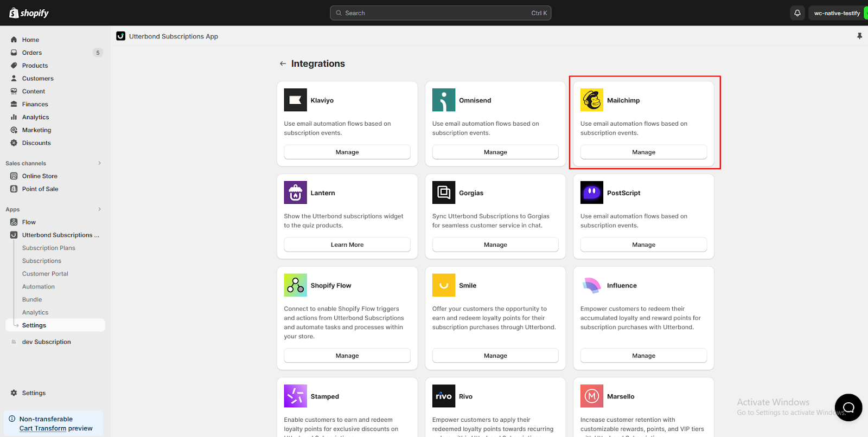Viewport: 868px width, 437px height.
Task: Open the wc-native-testify store menu
Action: [839, 13]
